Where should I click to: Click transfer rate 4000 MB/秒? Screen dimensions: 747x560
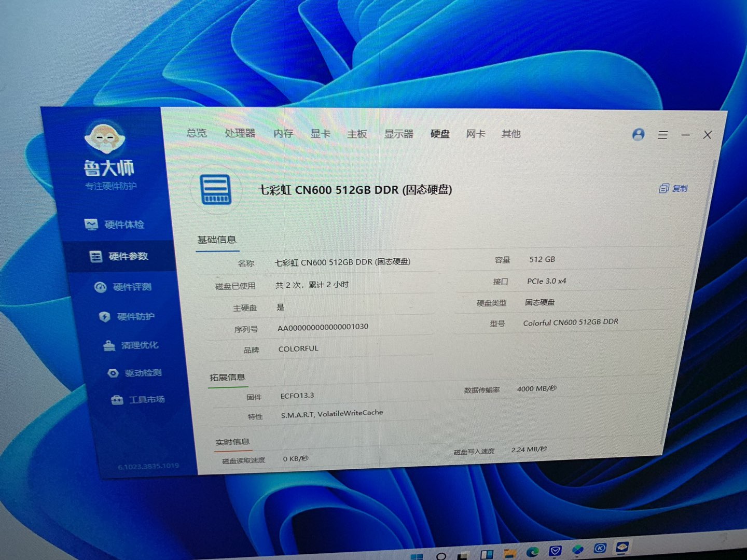[x=536, y=388]
